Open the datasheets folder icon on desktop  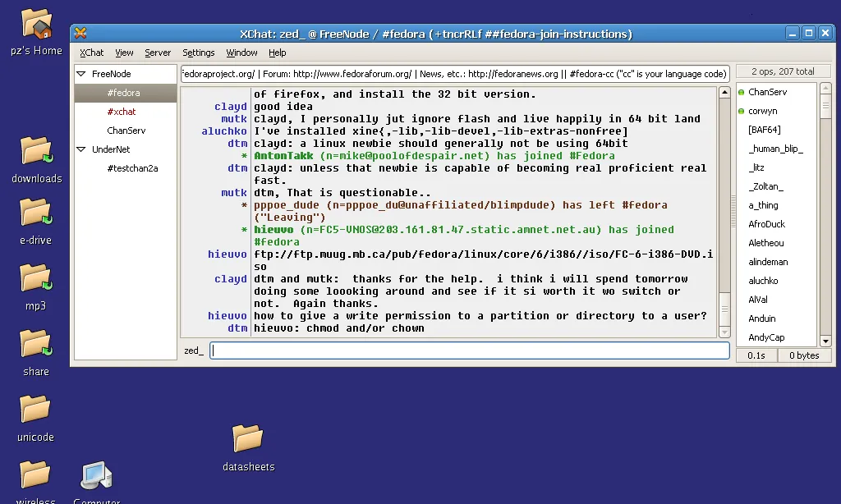coord(248,438)
